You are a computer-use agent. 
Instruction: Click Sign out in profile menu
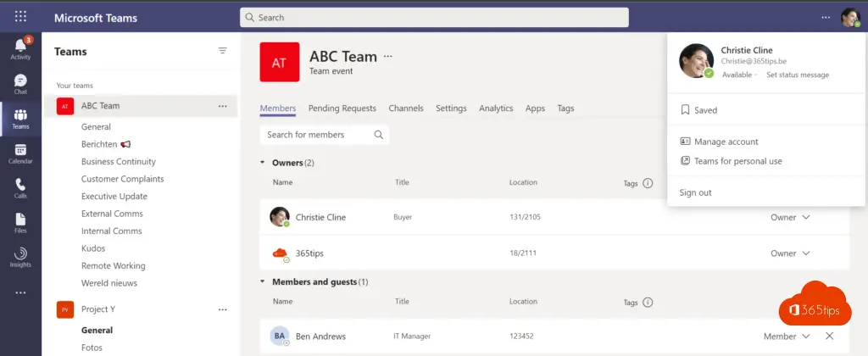point(695,192)
